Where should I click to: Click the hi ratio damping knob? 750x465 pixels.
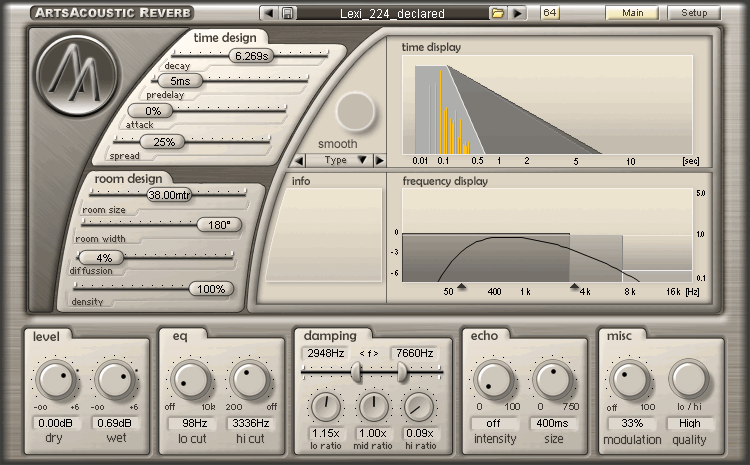tap(419, 406)
